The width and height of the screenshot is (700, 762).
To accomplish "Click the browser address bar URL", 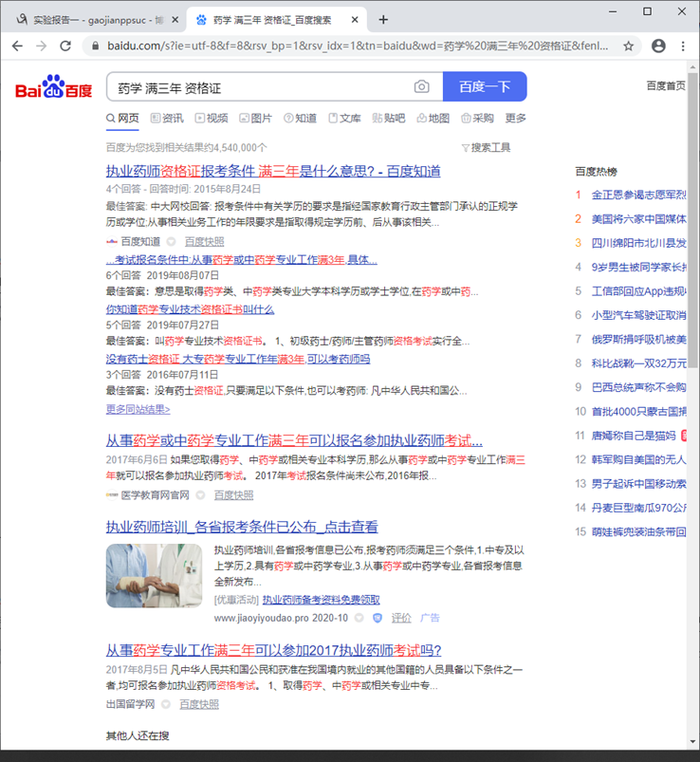I will (358, 46).
